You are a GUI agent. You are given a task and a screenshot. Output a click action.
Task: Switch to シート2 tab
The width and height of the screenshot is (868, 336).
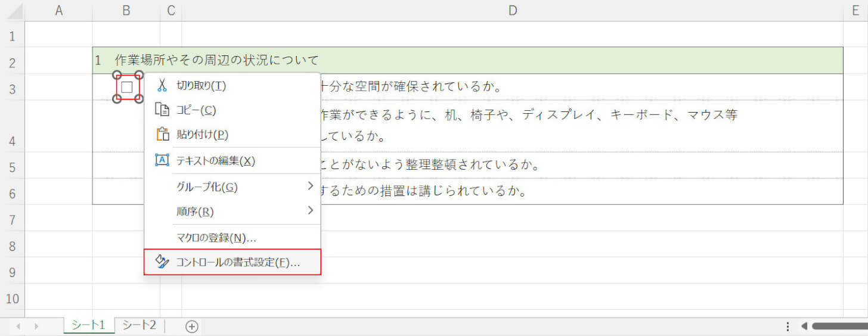tap(139, 325)
